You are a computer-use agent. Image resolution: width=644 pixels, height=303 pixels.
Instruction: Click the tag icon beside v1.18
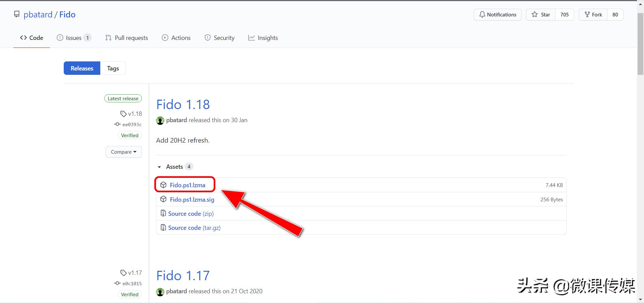pyautogui.click(x=123, y=114)
